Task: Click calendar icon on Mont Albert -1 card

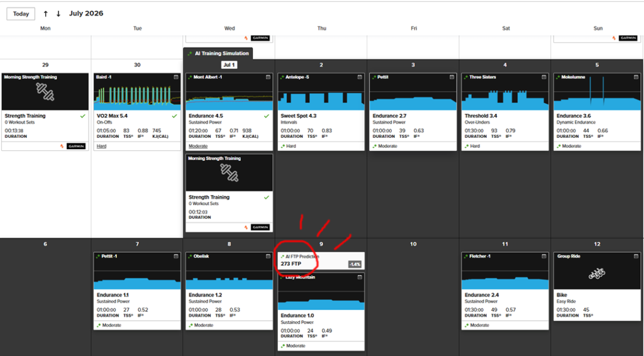Action: coord(268,77)
